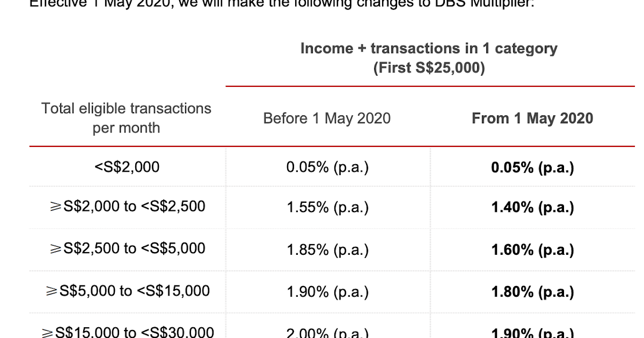This screenshot has height=338, width=644.
Task: Click the 'S$2,500 to <S$5,000' row label
Action: point(128,248)
